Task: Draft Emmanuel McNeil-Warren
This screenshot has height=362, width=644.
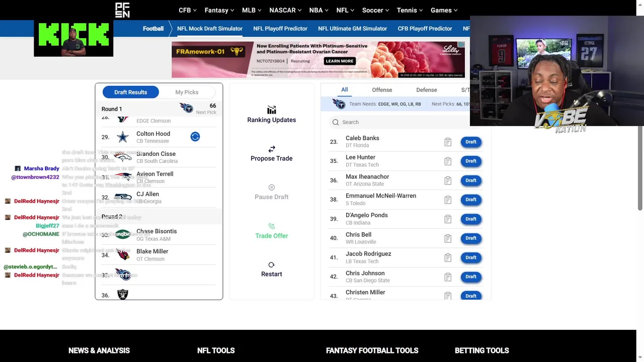Action: (x=471, y=200)
